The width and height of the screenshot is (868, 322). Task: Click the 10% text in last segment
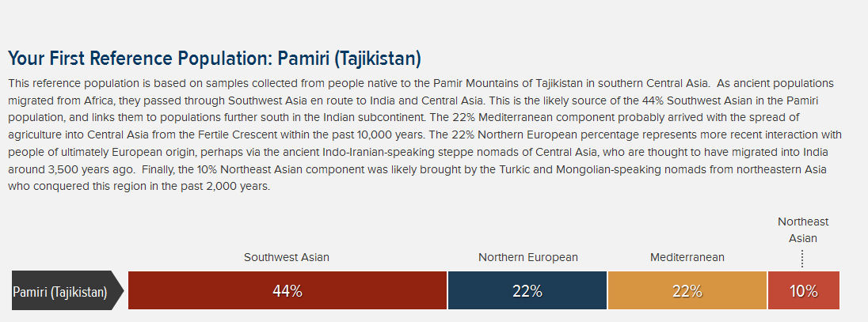point(803,291)
